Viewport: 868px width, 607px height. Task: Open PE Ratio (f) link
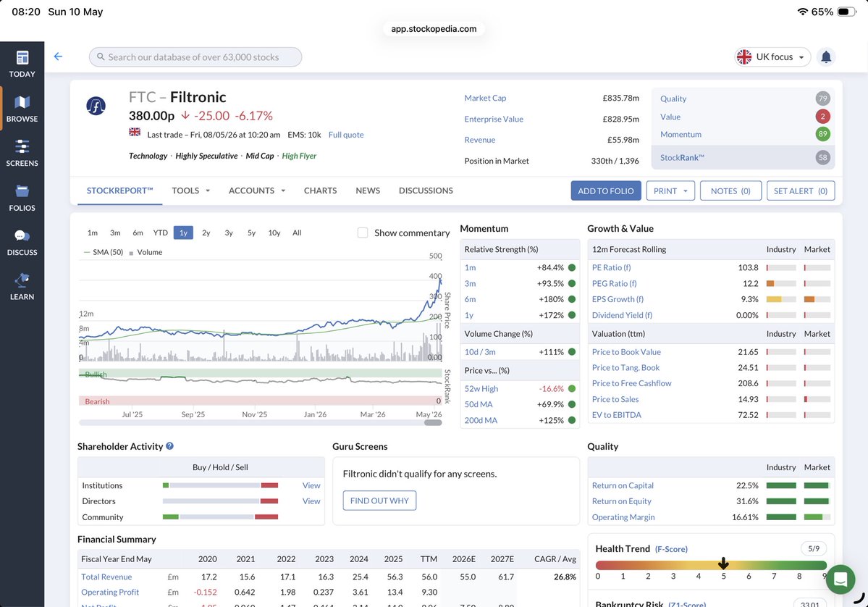611,267
